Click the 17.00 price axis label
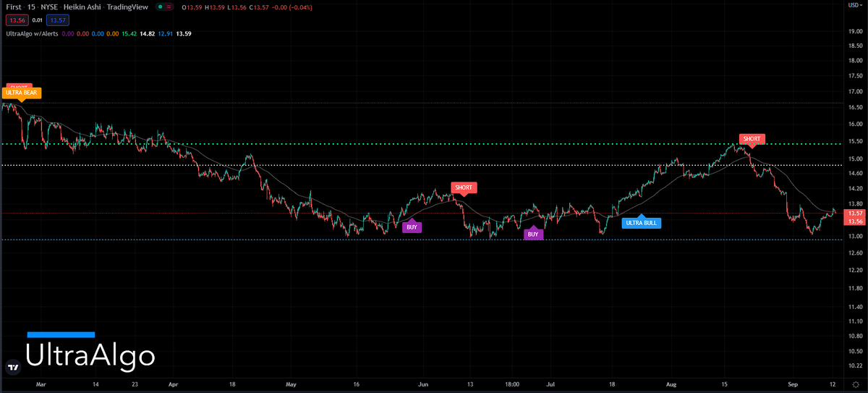The image size is (868, 393). click(854, 92)
